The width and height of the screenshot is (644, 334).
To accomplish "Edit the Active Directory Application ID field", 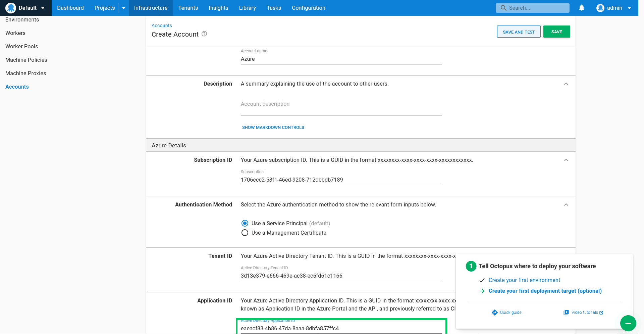I will point(341,328).
